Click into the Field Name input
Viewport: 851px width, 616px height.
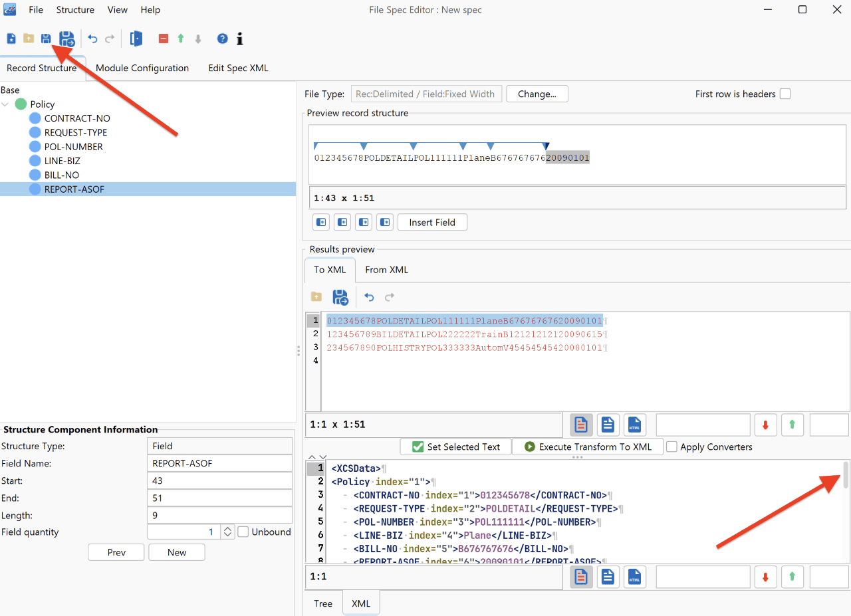click(219, 463)
